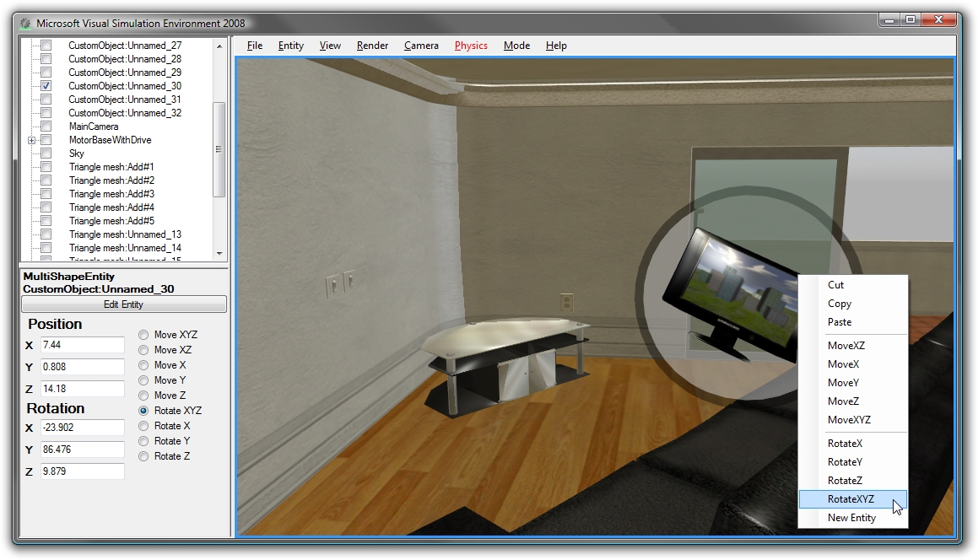
Task: Uncheck CustomObject:Unnamed_30 in the entity tree
Action: coord(46,85)
